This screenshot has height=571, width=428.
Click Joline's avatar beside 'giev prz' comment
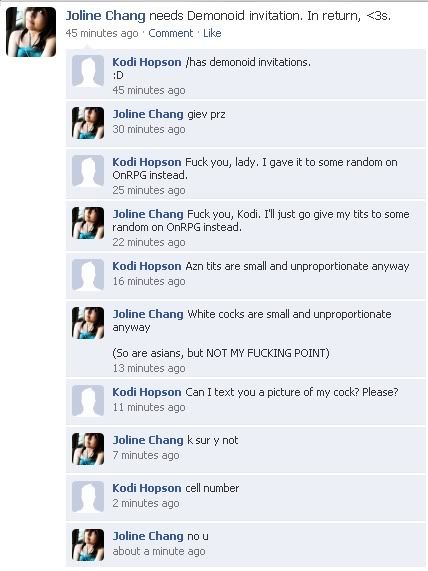tap(88, 123)
